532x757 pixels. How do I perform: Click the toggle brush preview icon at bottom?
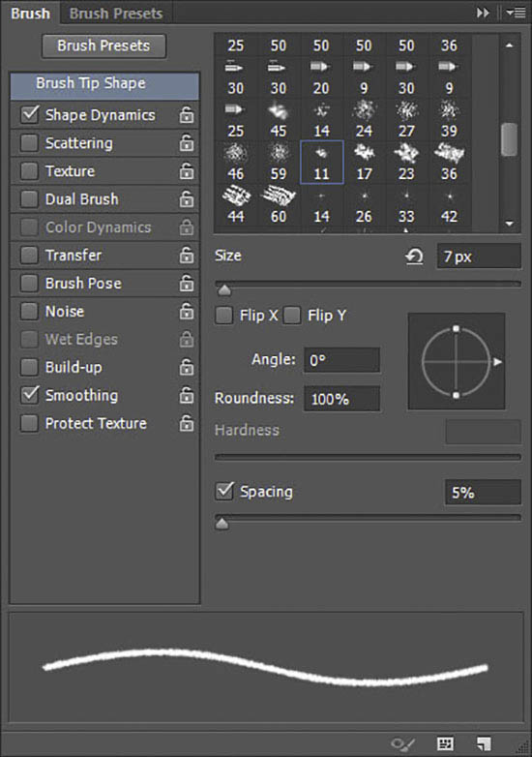pos(402,743)
